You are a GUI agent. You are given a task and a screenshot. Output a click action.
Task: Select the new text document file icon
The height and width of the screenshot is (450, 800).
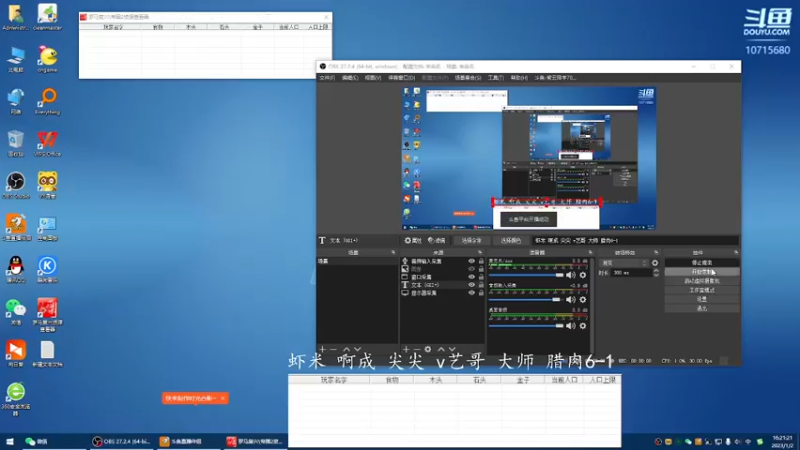[47, 354]
